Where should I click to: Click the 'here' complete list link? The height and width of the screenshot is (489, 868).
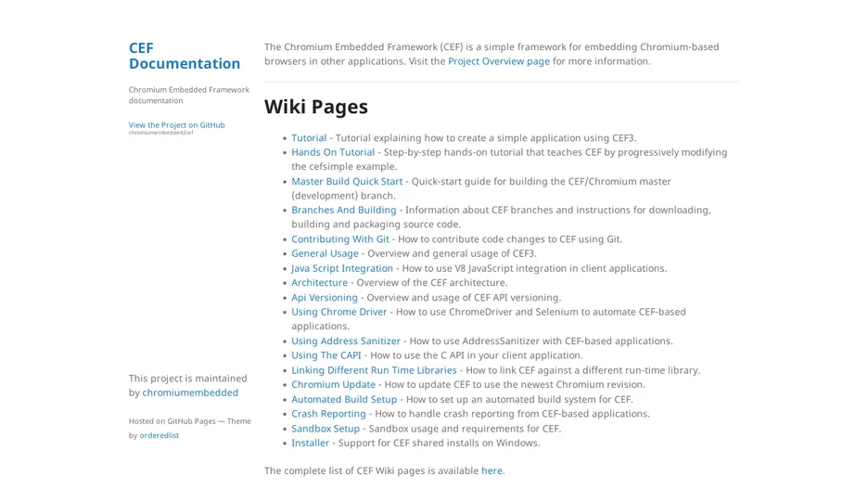tap(491, 471)
